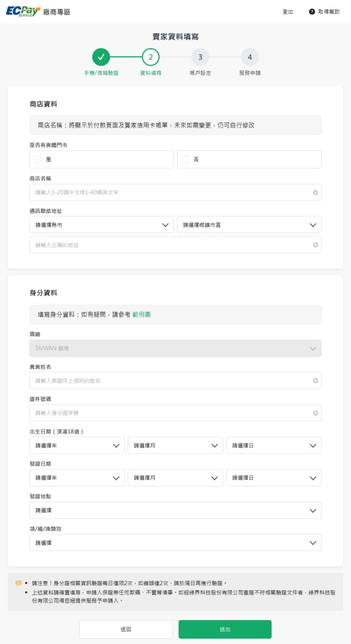This screenshot has height=644, width=351.
Task: Clear the address field with X icon
Action: (315, 245)
